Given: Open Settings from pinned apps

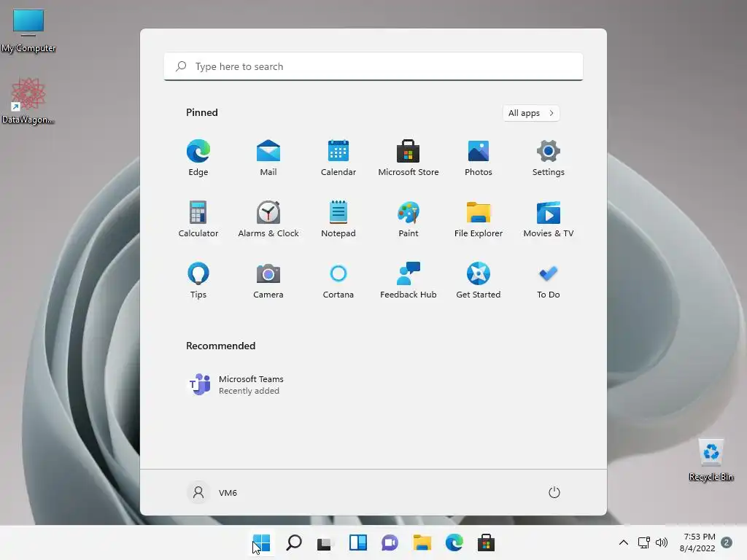Looking at the screenshot, I should tap(549, 157).
